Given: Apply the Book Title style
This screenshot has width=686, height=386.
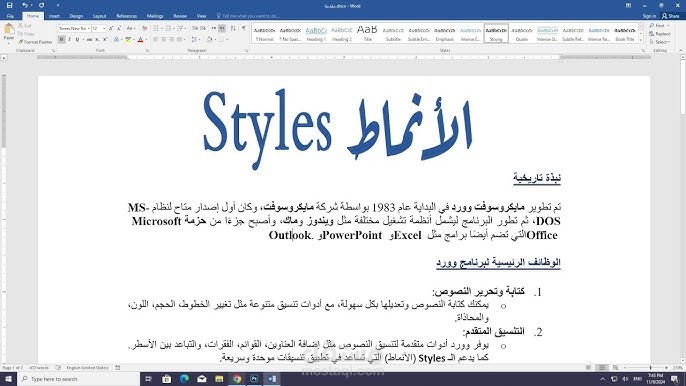Looking at the screenshot, I should 625,34.
